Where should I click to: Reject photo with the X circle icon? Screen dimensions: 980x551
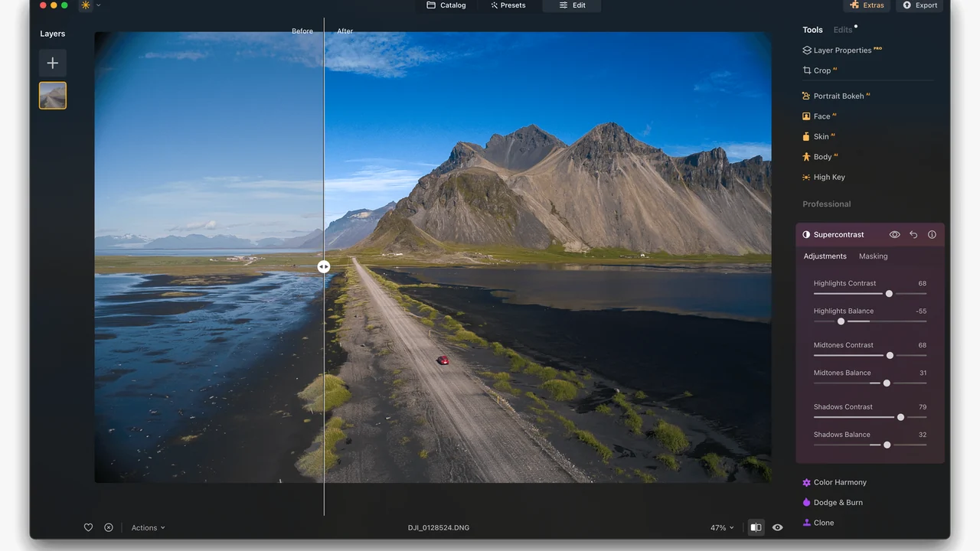coord(109,527)
